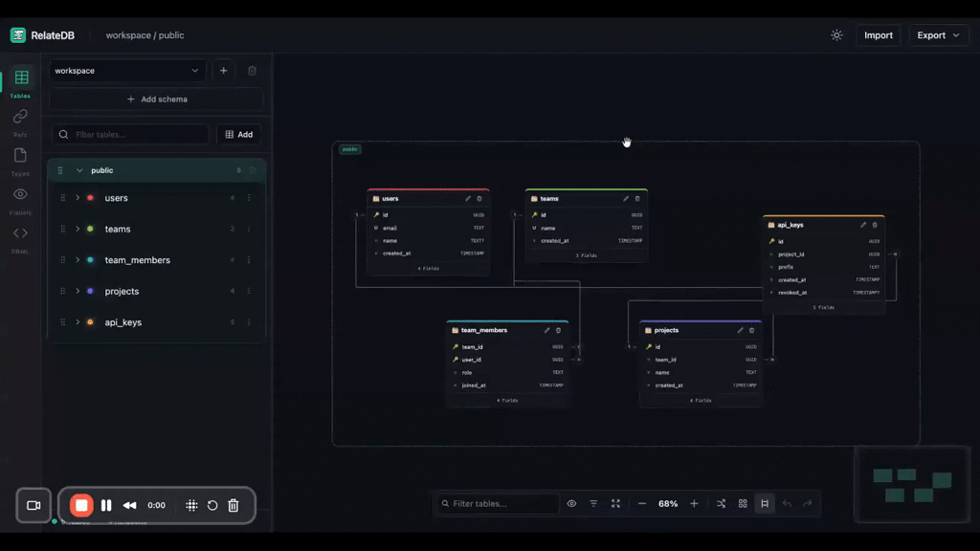The width and height of the screenshot is (980, 551).
Task: Open the Types panel in the sidebar
Action: (21, 162)
